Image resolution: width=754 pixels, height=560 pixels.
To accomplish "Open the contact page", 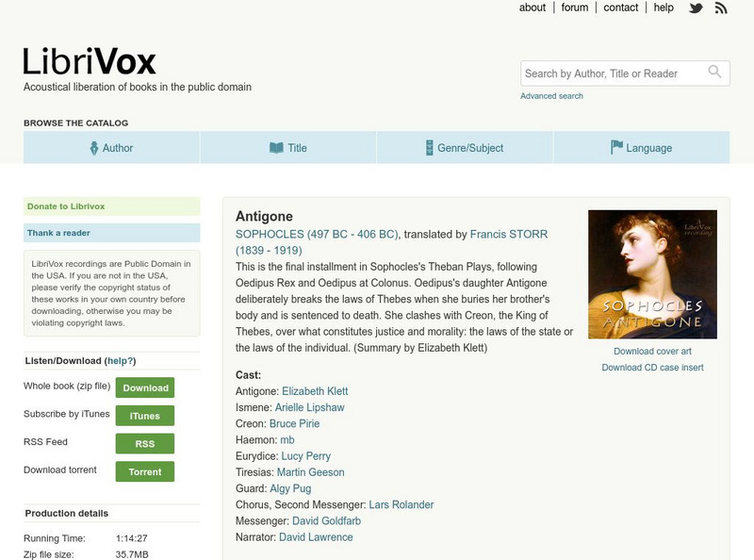I will [621, 8].
